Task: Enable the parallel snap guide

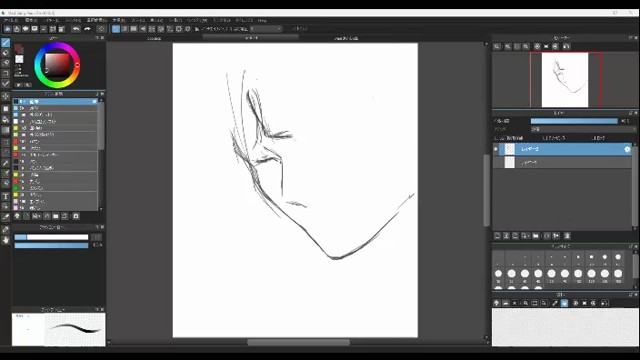Action: pyautogui.click(x=124, y=29)
